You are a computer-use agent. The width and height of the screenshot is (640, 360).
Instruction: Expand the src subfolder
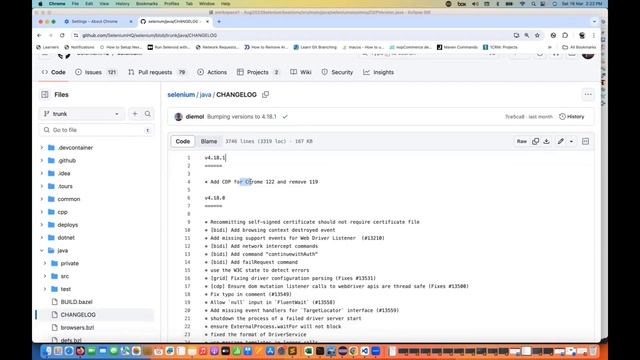pyautogui.click(x=45, y=276)
